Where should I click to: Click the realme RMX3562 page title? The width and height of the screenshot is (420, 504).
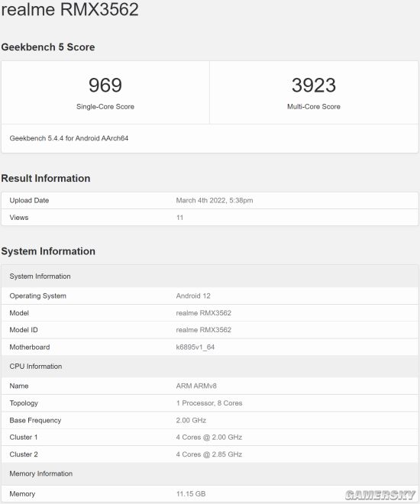point(69,9)
